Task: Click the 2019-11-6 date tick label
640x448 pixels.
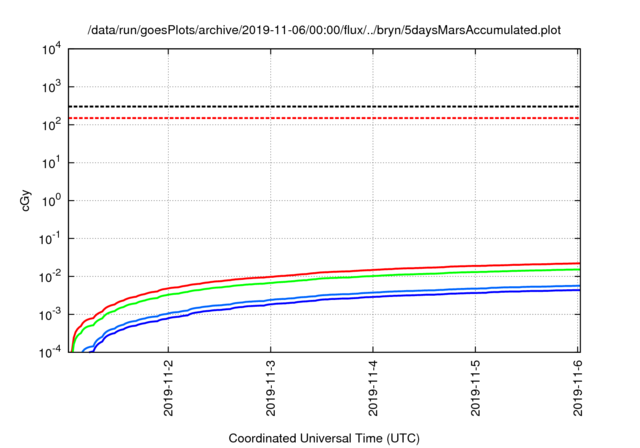Action: tap(578, 388)
